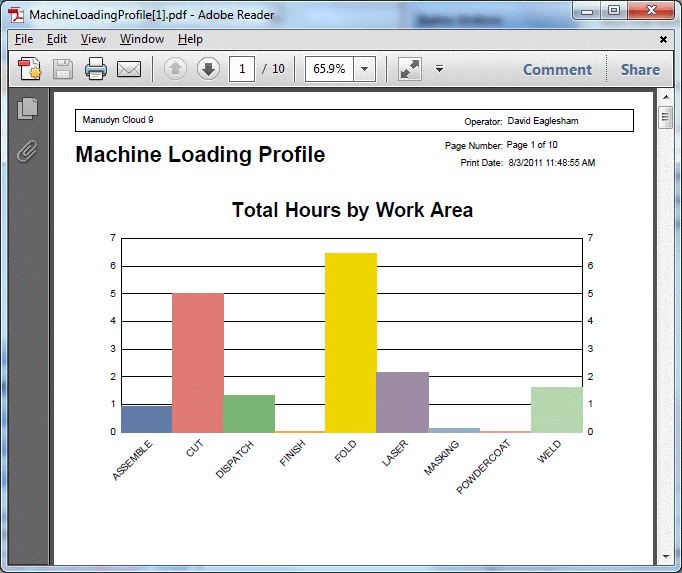Screen dimensions: 682x573
Task: Open the Help menu
Action: [190, 39]
